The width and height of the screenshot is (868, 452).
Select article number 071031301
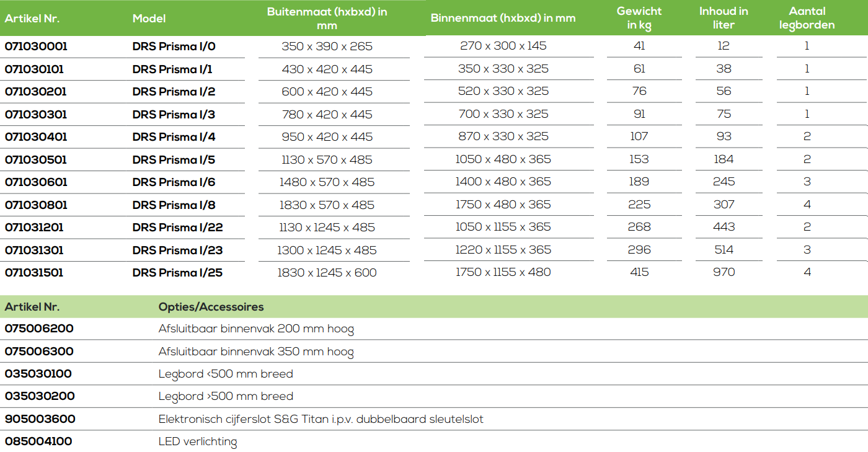34,250
